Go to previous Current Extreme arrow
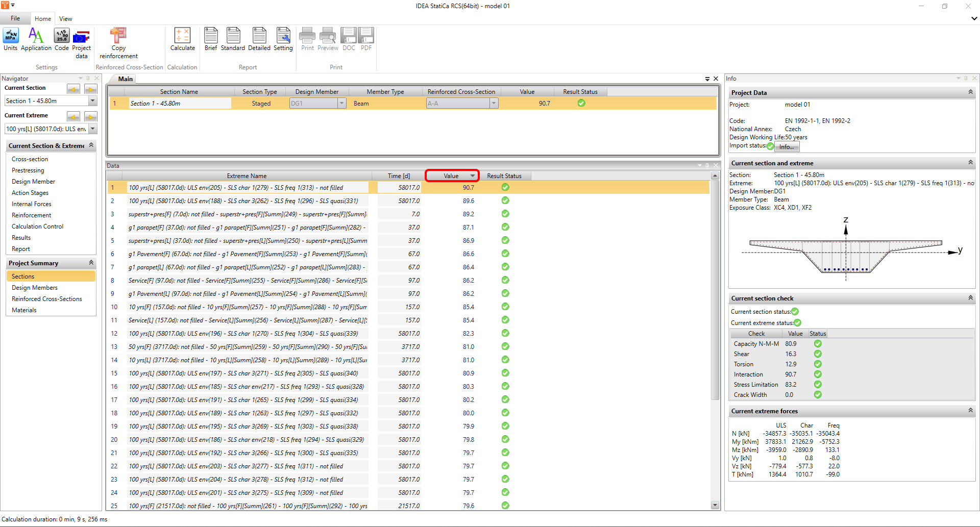Image resolution: width=980 pixels, height=527 pixels. [x=73, y=117]
